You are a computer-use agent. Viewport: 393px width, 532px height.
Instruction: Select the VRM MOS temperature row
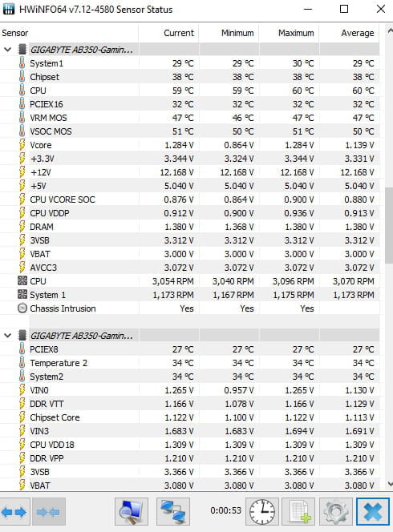click(189, 118)
